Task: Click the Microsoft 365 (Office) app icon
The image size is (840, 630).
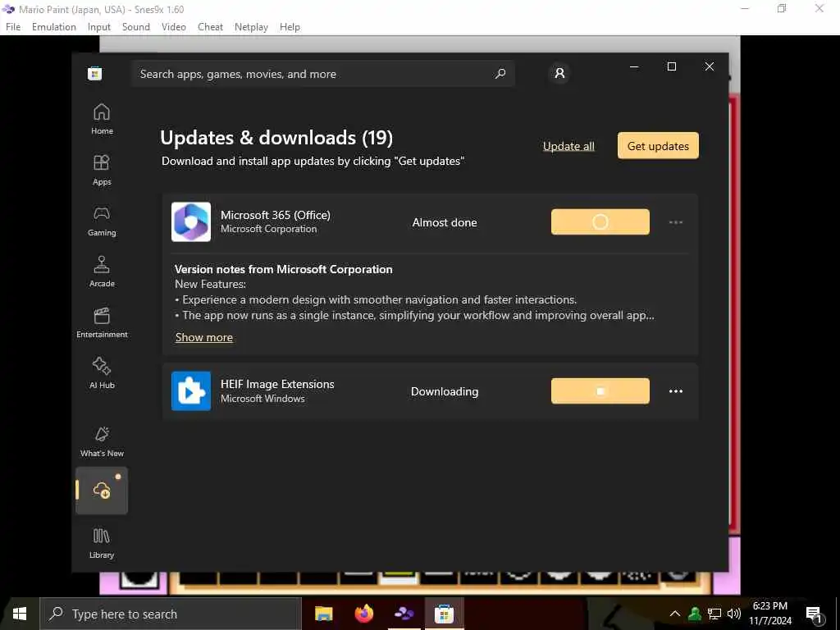Action: tap(191, 221)
